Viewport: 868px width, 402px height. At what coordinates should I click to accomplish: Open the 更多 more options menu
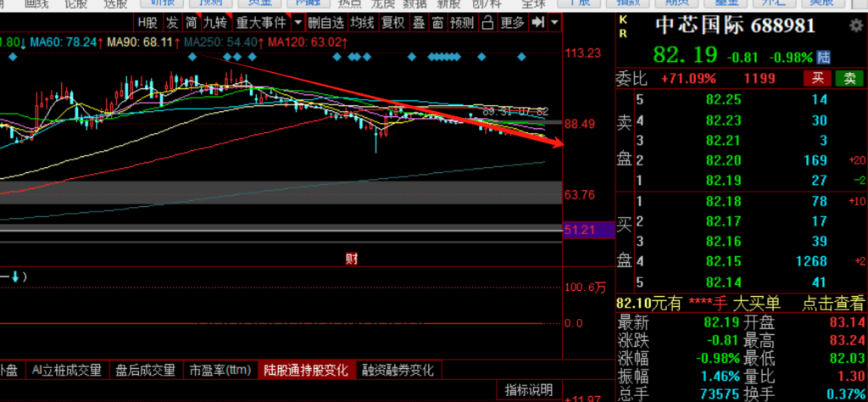[512, 23]
